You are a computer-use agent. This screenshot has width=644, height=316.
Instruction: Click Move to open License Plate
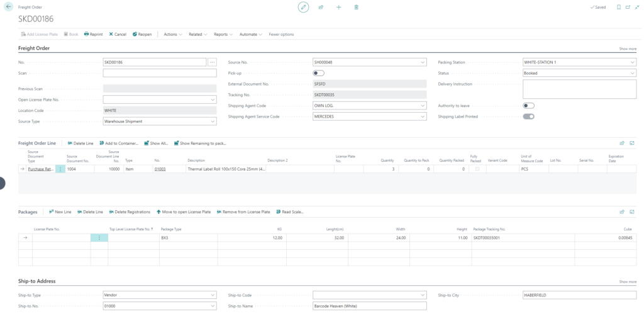(x=183, y=212)
